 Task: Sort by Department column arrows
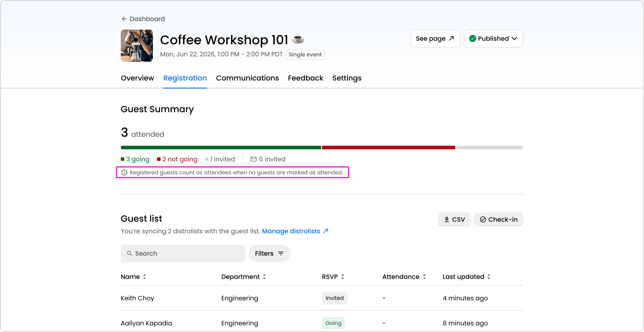pos(264,277)
